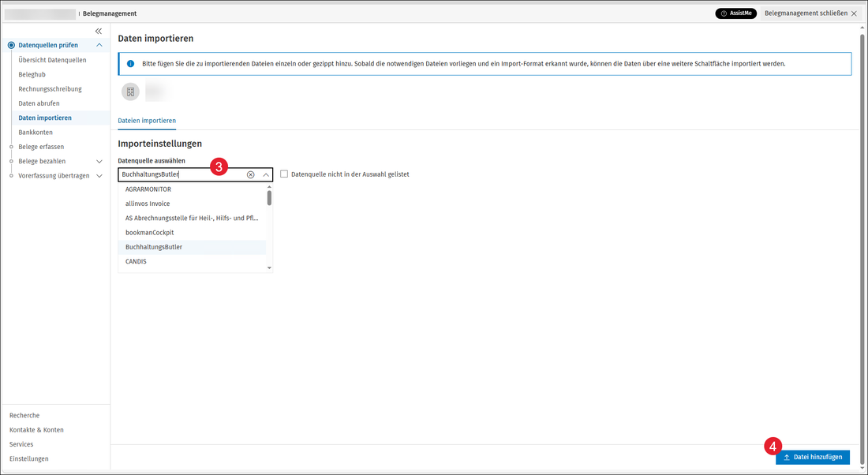This screenshot has height=475, width=868.
Task: Click the dropdown list scrollbar thumb
Action: click(270, 198)
